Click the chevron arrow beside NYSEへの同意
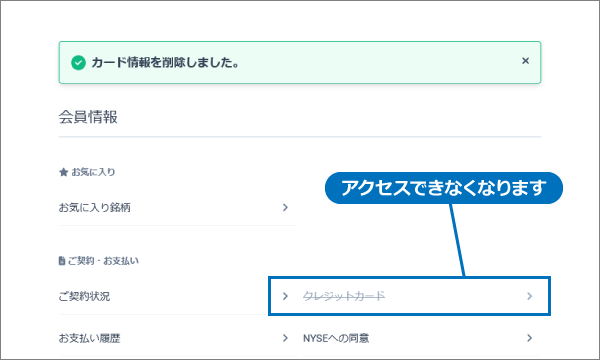The image size is (600, 360). point(530,338)
